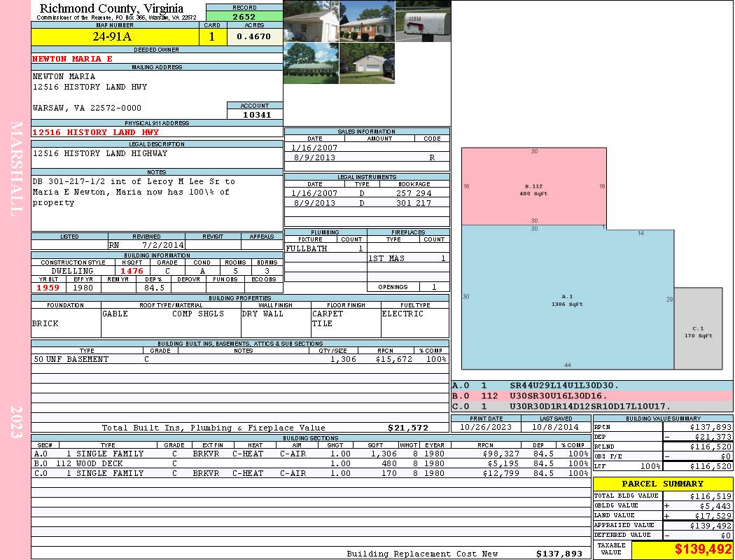
Task: Click appraised value $139,492
Action: (x=710, y=526)
